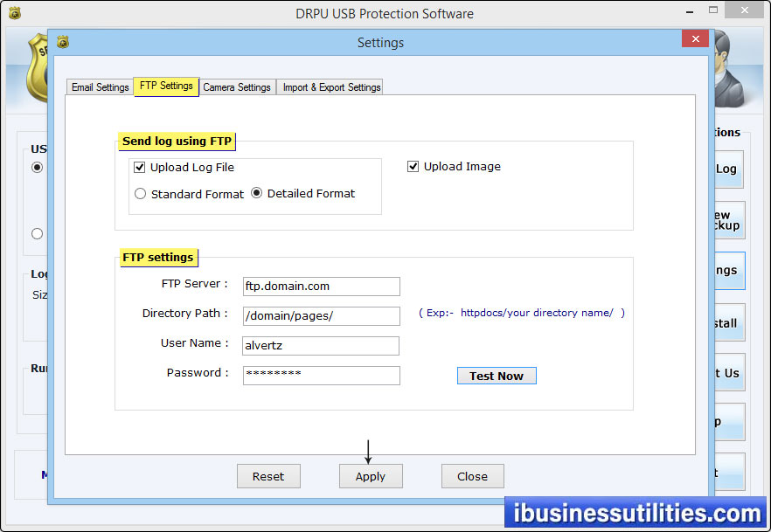Click the Log button in main window
The image size is (771, 532).
[x=729, y=169]
